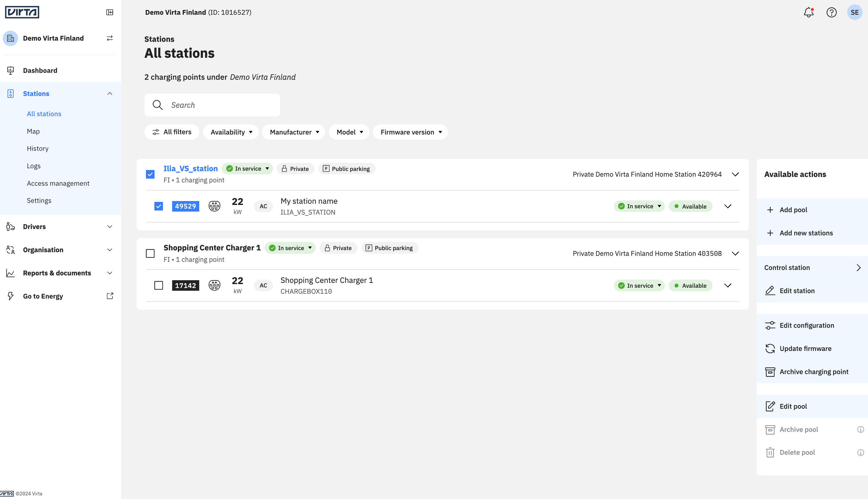Viewport: 868px width, 499px height.
Task: Click the Add new stations plus icon
Action: pos(770,233)
